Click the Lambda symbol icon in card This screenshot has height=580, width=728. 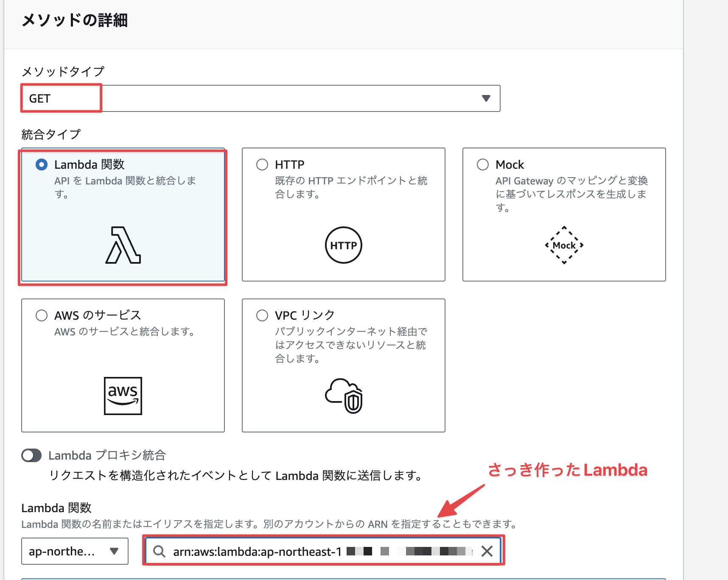click(x=123, y=245)
